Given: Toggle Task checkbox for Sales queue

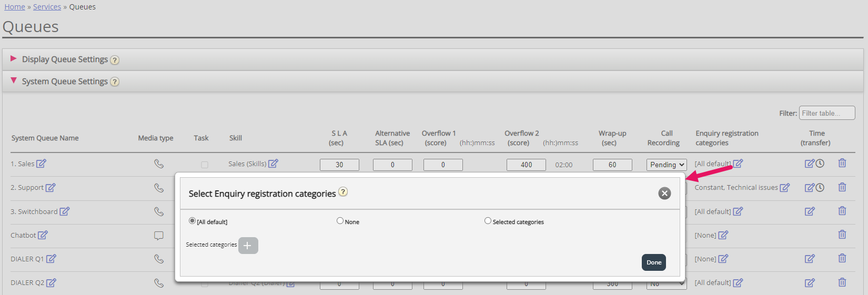Looking at the screenshot, I should 205,165.
